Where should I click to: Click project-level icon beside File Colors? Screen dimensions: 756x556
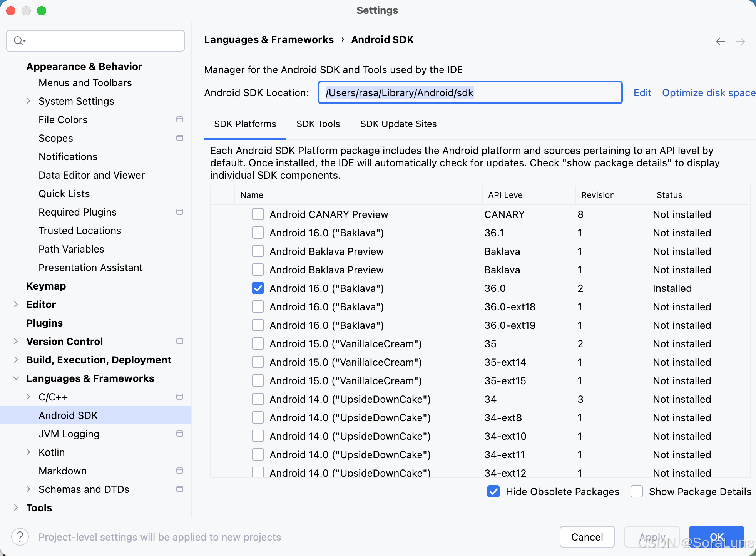click(x=179, y=120)
